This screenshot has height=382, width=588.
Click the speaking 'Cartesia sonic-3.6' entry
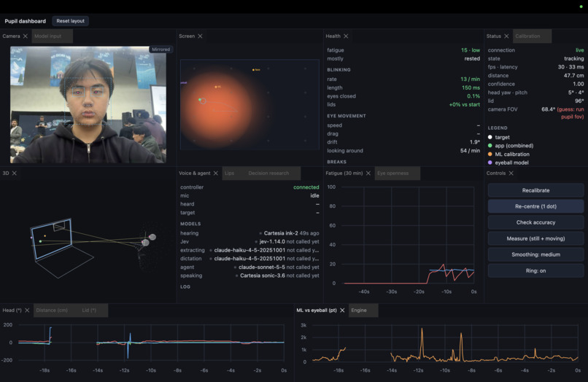coord(263,276)
